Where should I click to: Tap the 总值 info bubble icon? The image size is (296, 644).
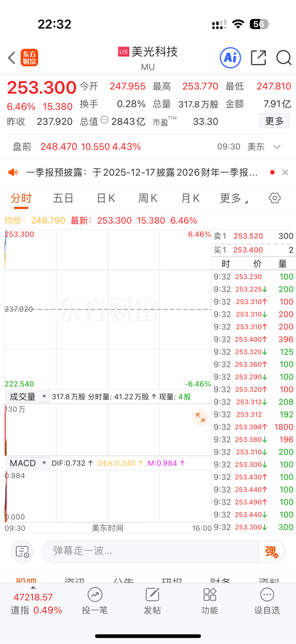104,120
